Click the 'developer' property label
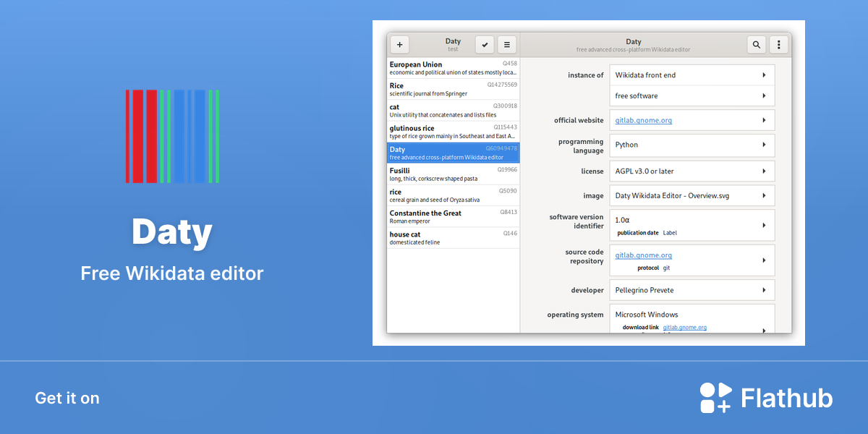 click(587, 290)
